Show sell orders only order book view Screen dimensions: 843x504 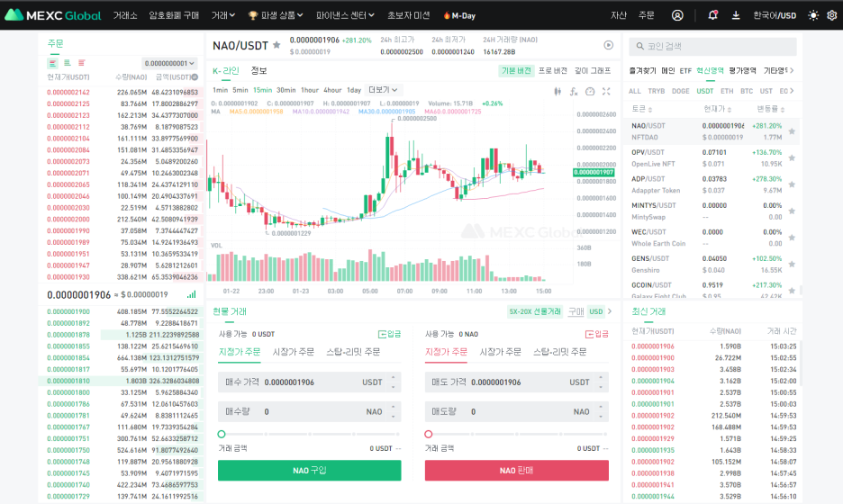(82, 63)
